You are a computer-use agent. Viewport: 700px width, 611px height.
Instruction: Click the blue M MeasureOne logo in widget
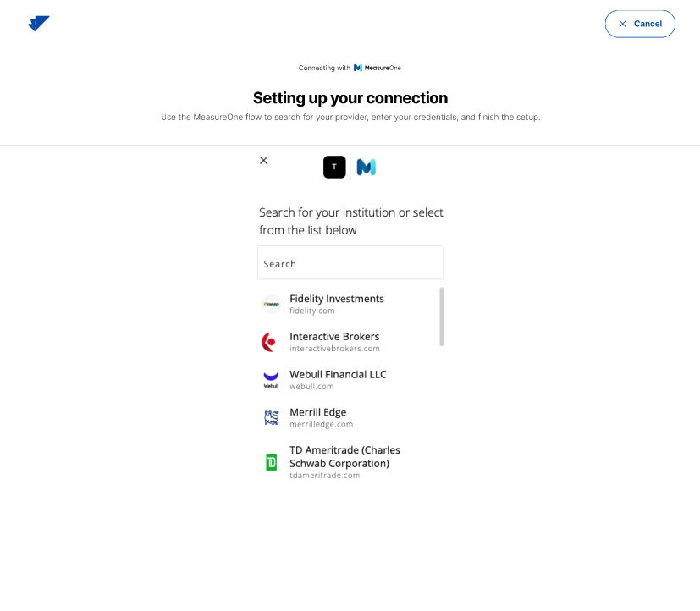point(366,168)
